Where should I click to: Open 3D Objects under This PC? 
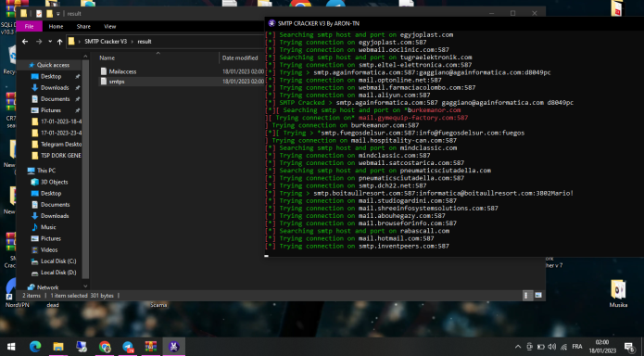[54, 182]
